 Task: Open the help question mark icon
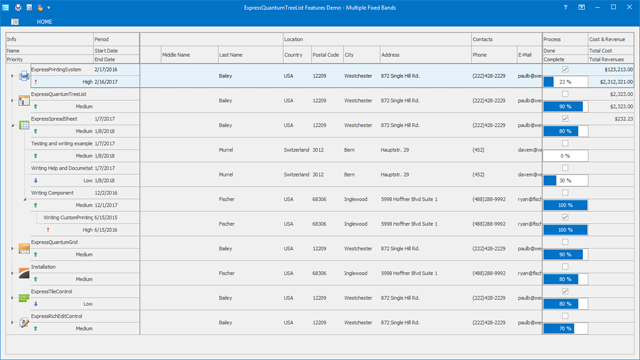pyautogui.click(x=565, y=7)
